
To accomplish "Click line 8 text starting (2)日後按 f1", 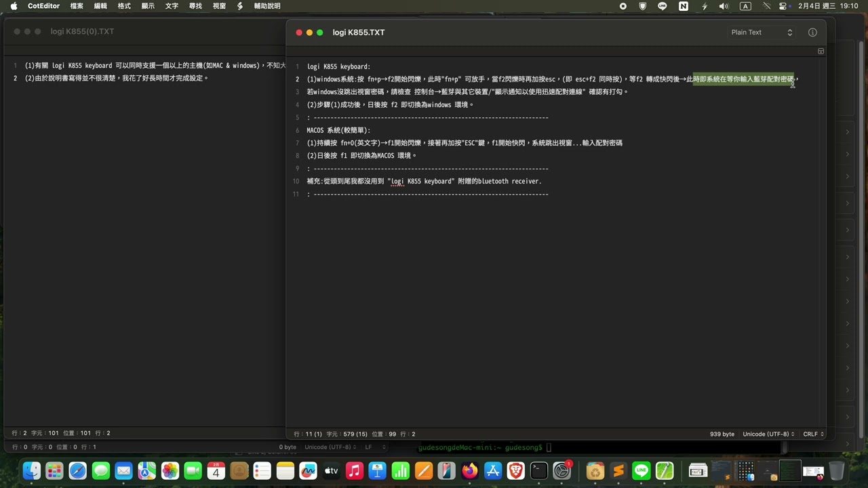I will pos(361,155).
